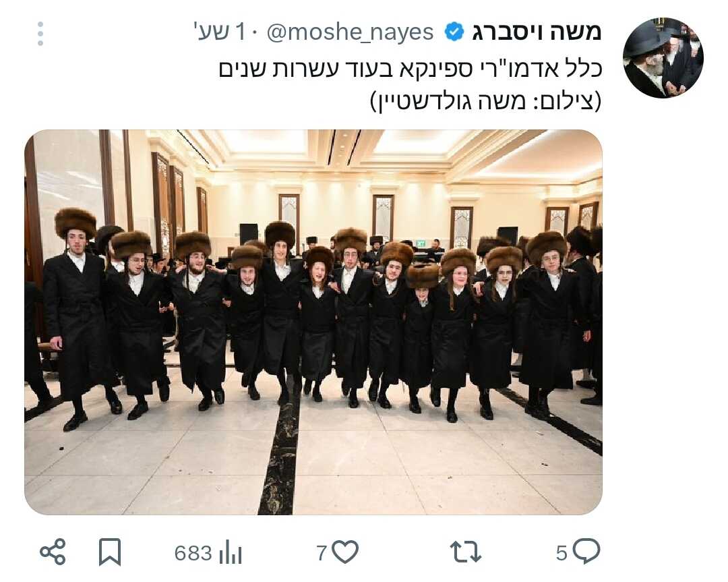Click the 7 likes count
The width and height of the screenshot is (728, 582).
tap(322, 553)
